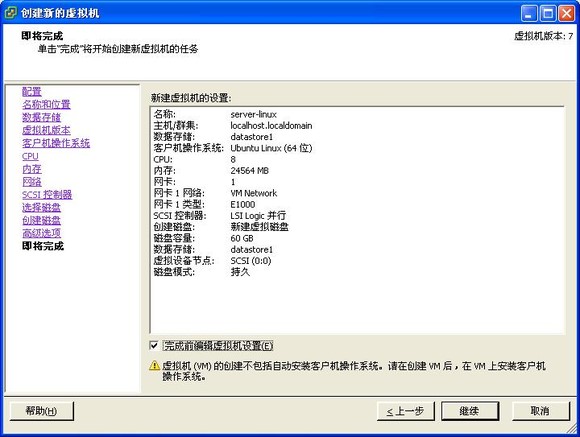The image size is (580, 437).
Task: Click the 60 GB disk capacity value
Action: pos(242,238)
